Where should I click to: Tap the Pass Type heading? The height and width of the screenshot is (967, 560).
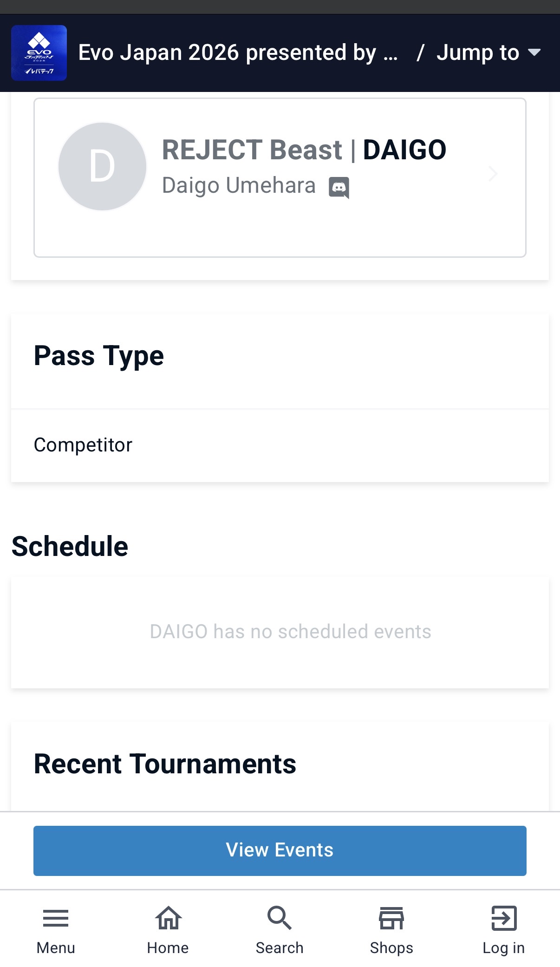tap(99, 356)
